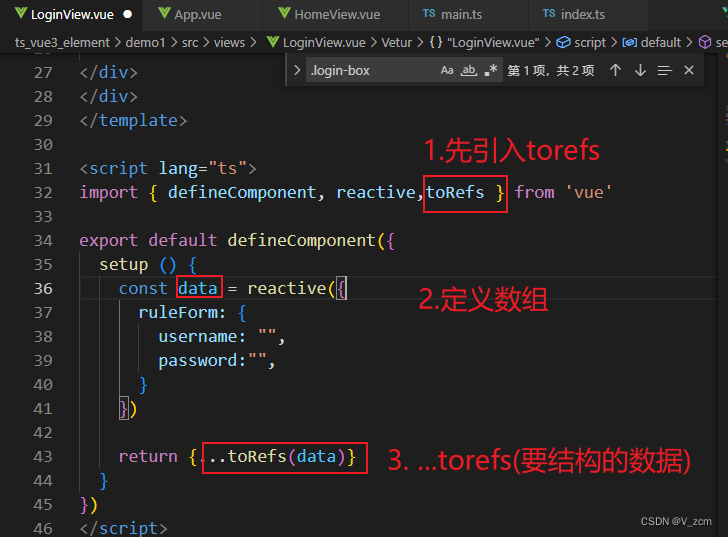Toggle Find in Selection icon

click(665, 71)
